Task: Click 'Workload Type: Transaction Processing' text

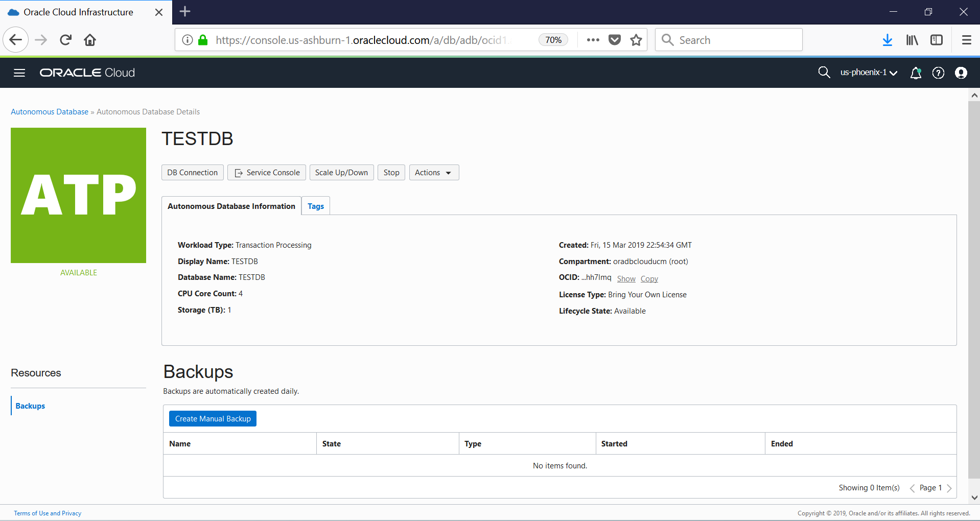Action: tap(245, 245)
